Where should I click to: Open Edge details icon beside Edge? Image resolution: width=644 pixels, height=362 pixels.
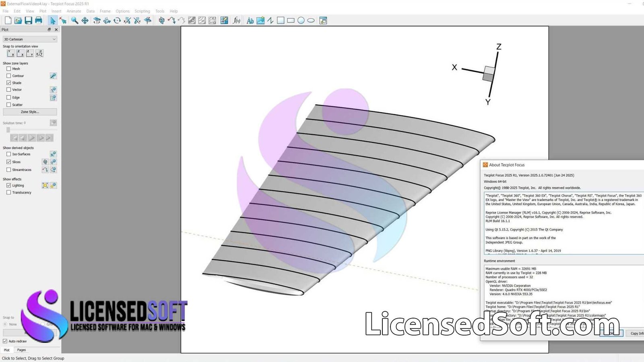(x=53, y=97)
